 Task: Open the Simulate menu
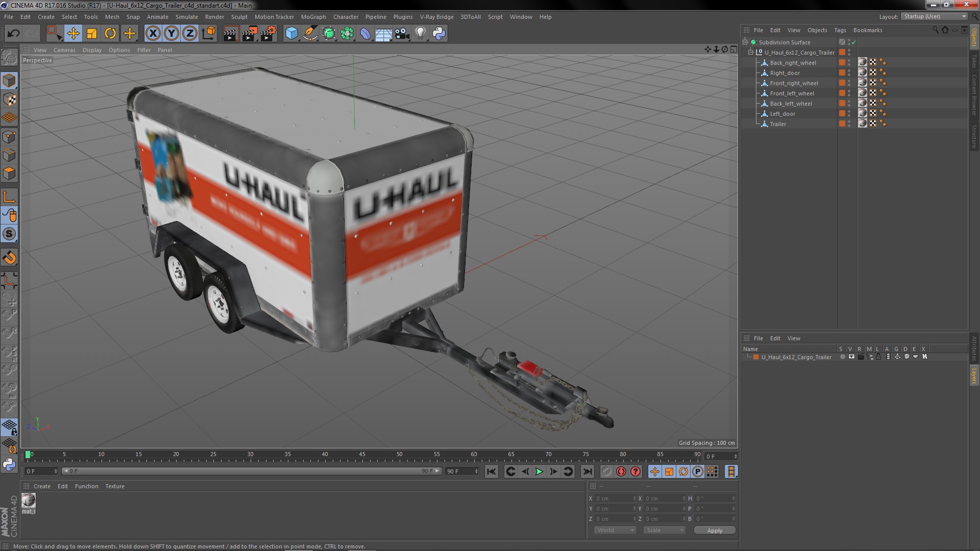(186, 17)
